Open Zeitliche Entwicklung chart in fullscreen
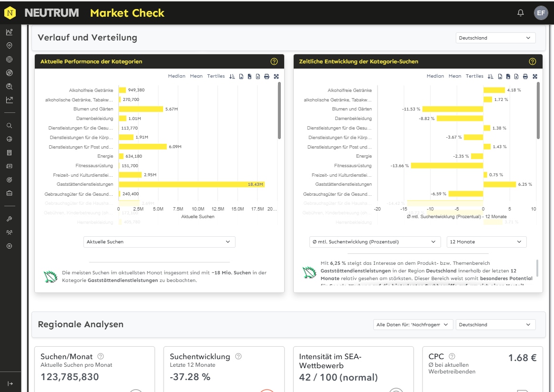The width and height of the screenshot is (554, 392). [x=535, y=76]
